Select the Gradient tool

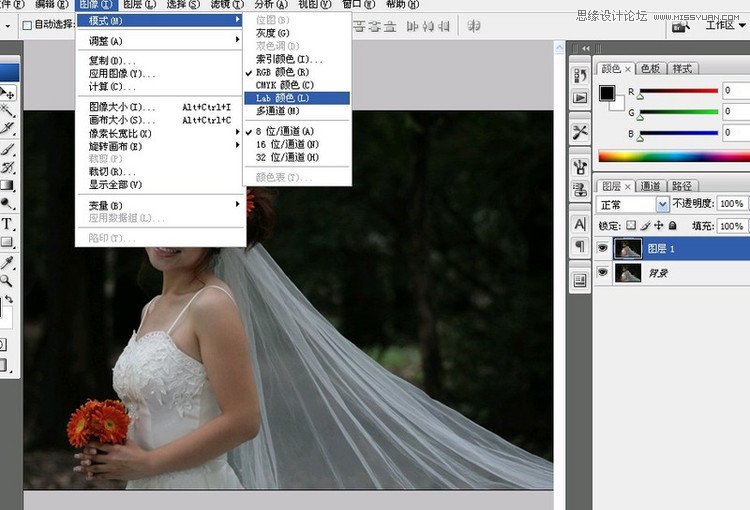coord(7,186)
